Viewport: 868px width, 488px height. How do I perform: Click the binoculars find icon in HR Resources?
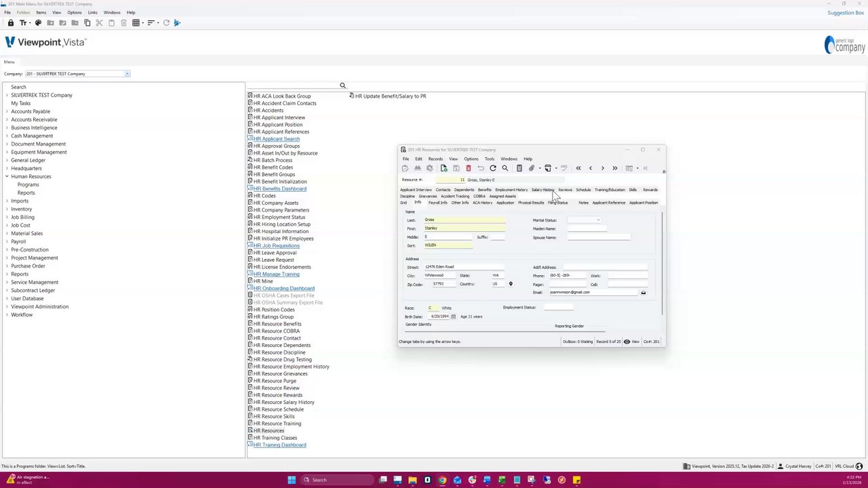[418, 168]
